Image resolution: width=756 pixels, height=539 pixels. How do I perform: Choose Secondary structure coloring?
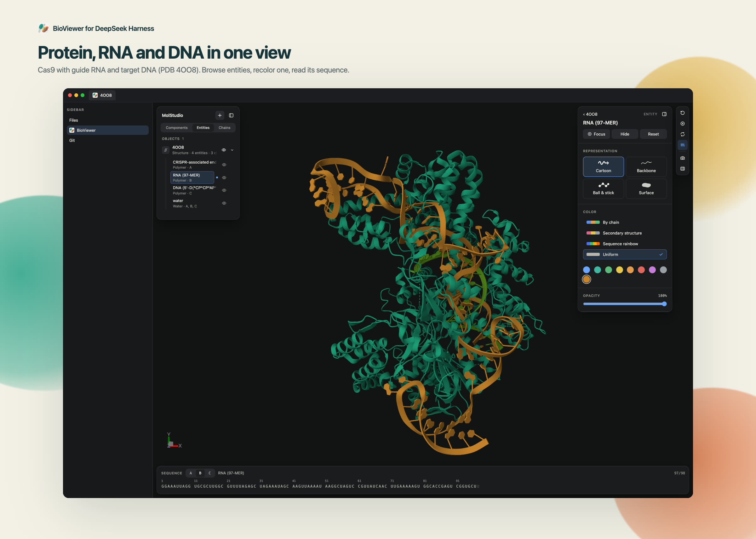(625, 233)
